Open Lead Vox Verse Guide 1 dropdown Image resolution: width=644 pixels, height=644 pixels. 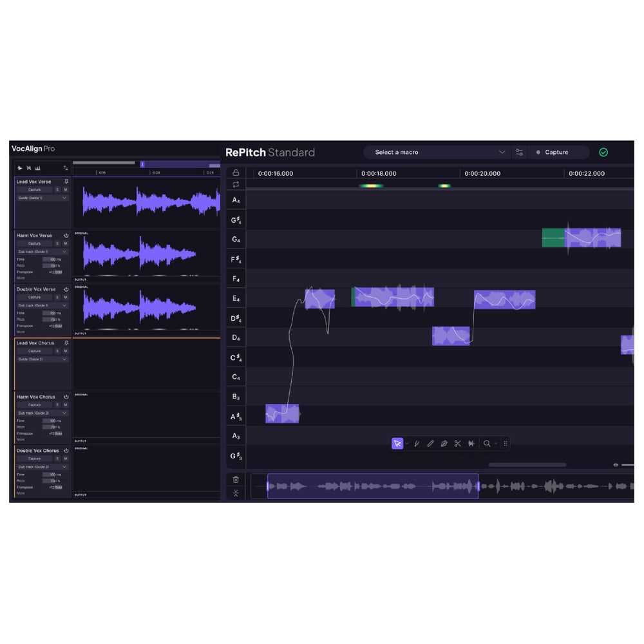[x=42, y=198]
